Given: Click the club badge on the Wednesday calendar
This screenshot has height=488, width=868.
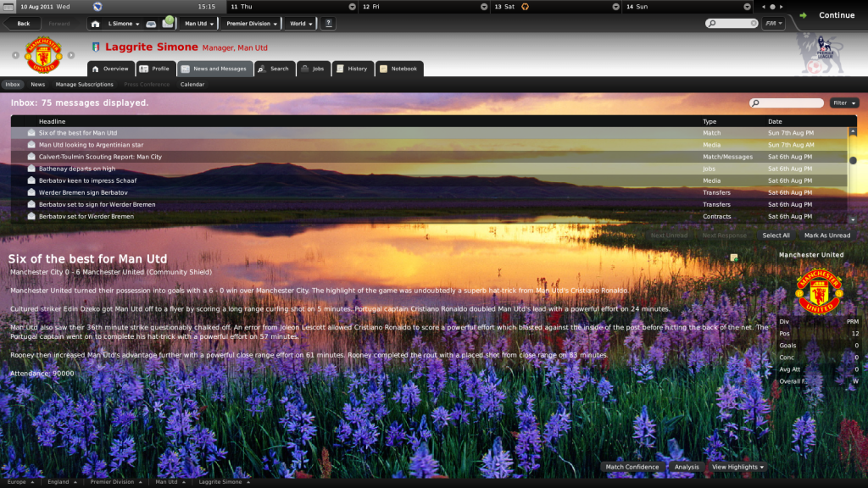Looking at the screenshot, I should pyautogui.click(x=97, y=7).
